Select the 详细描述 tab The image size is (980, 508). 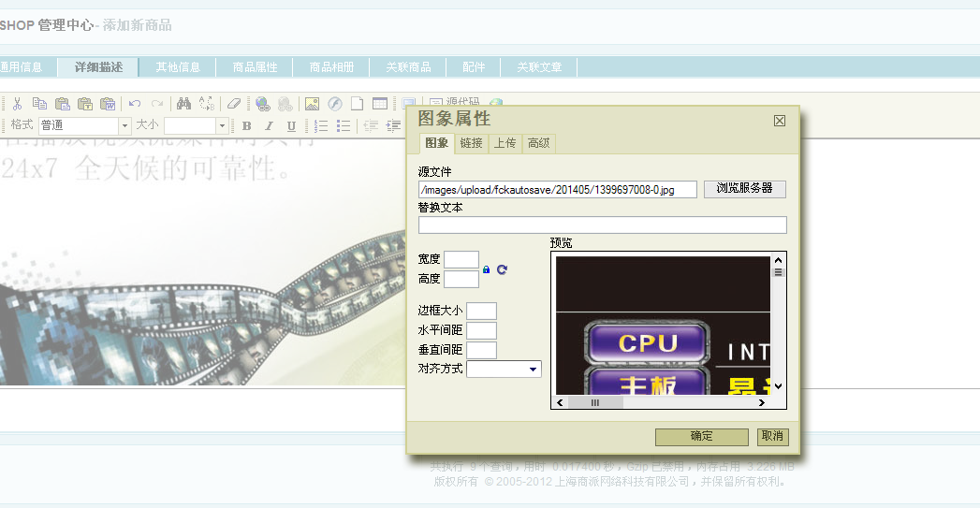(x=98, y=66)
